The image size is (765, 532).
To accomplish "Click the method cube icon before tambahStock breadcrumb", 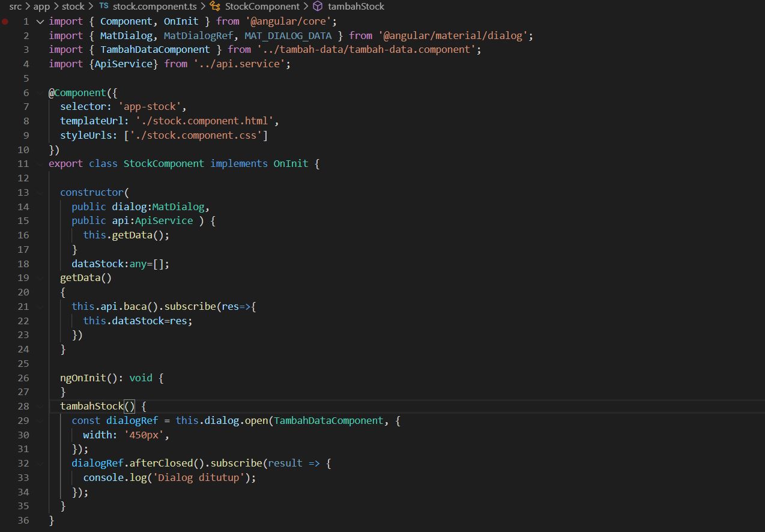I will coord(318,6).
